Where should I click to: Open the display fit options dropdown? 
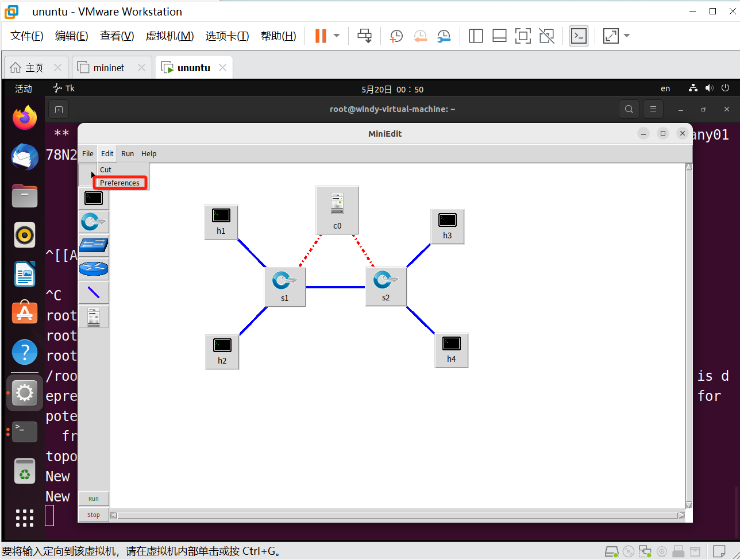click(626, 36)
